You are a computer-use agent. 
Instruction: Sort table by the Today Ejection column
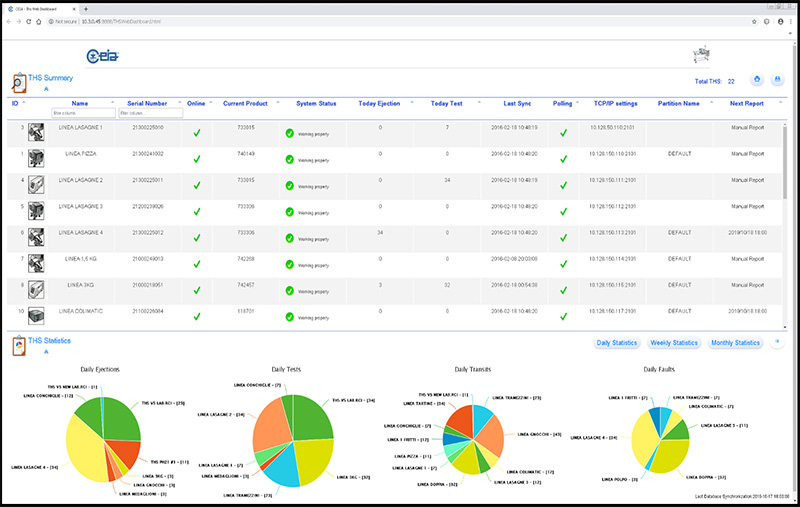[379, 102]
